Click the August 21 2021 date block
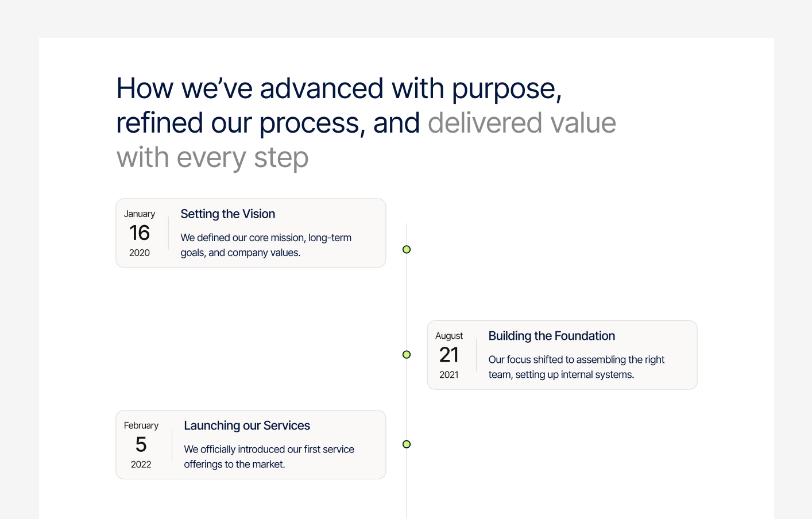The width and height of the screenshot is (812, 519). (450, 355)
